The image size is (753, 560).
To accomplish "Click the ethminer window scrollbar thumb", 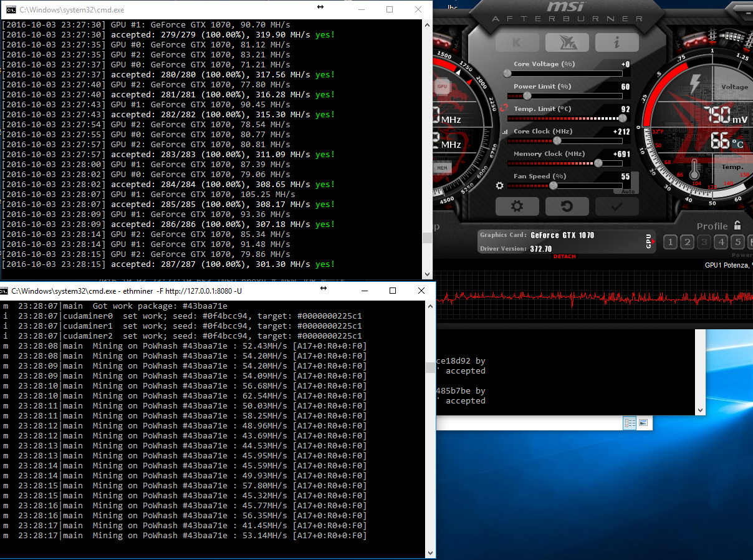I will [x=430, y=367].
